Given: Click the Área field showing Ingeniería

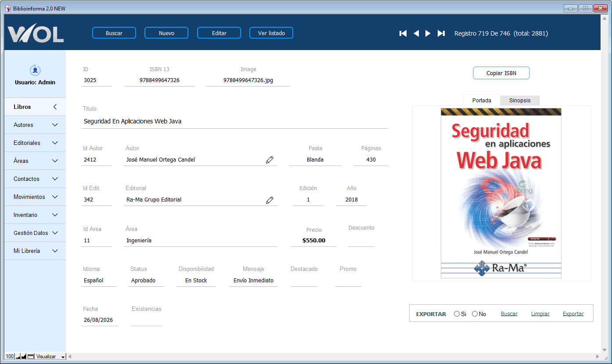Looking at the screenshot, I should coord(201,241).
